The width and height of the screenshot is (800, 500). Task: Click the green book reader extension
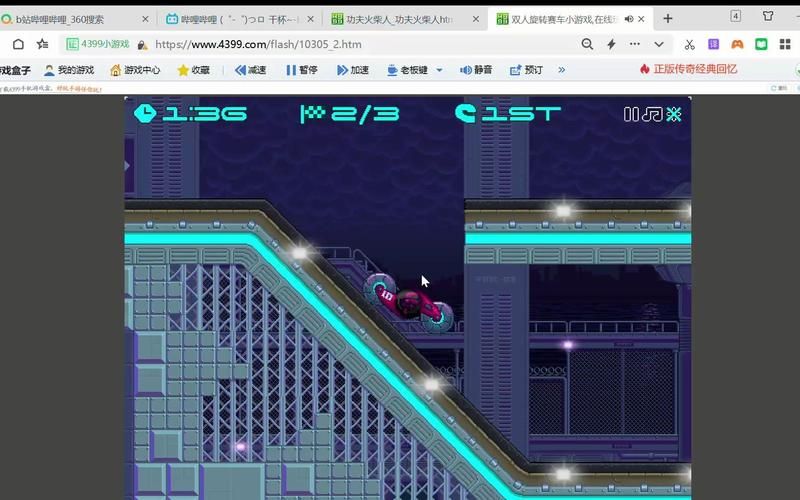761,44
